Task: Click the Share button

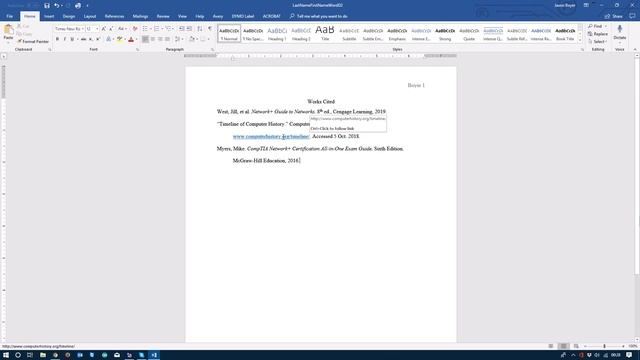Action: [x=613, y=16]
